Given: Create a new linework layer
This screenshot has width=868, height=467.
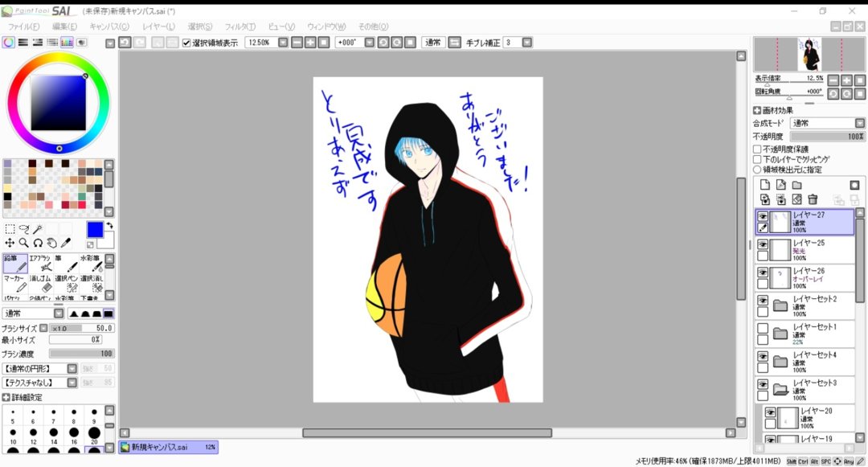Looking at the screenshot, I should pos(780,185).
